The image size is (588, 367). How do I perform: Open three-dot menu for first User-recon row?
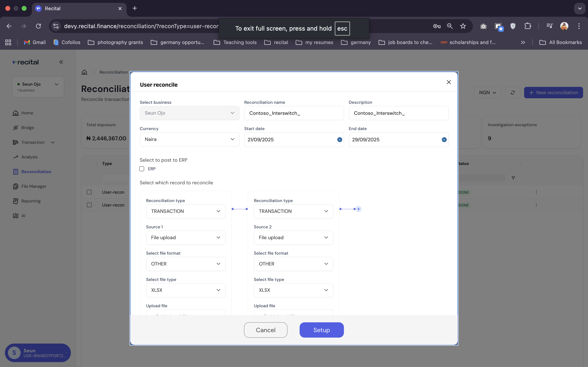pyautogui.click(x=536, y=192)
